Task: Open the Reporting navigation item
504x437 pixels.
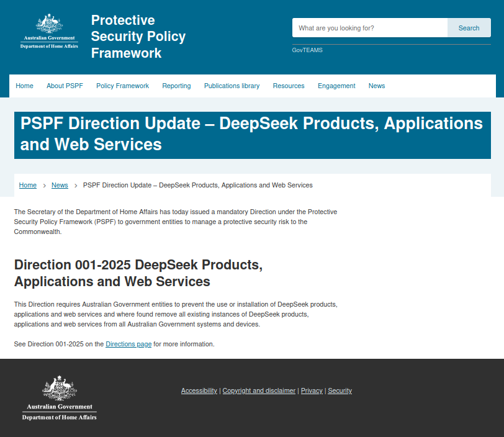Action: (176, 86)
